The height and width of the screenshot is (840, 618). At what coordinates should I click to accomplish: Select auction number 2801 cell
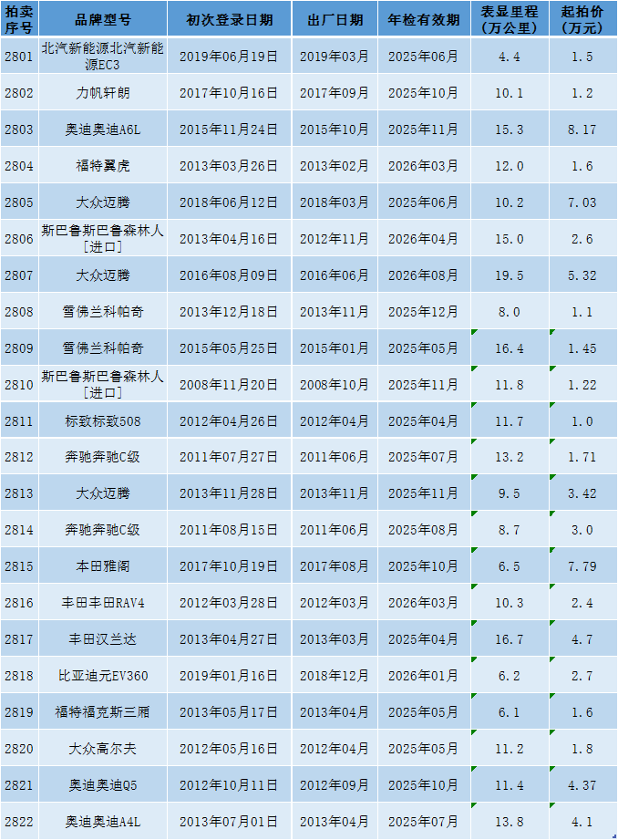point(19,57)
